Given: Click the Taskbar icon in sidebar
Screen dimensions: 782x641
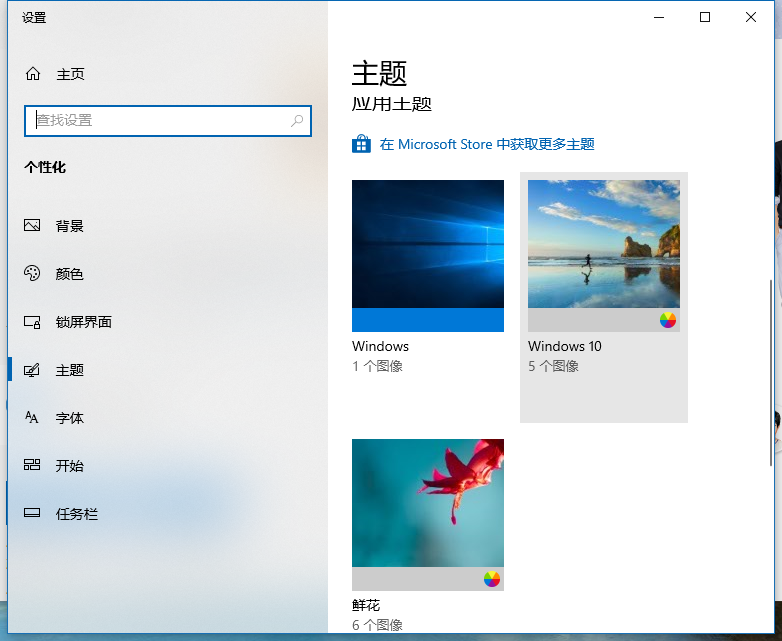Looking at the screenshot, I should click(x=32, y=513).
